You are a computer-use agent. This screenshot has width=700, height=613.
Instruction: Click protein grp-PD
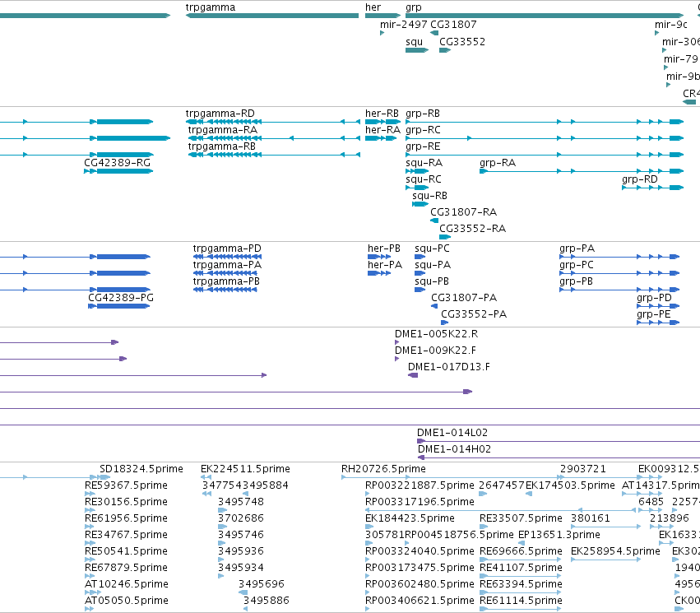pyautogui.click(x=658, y=306)
